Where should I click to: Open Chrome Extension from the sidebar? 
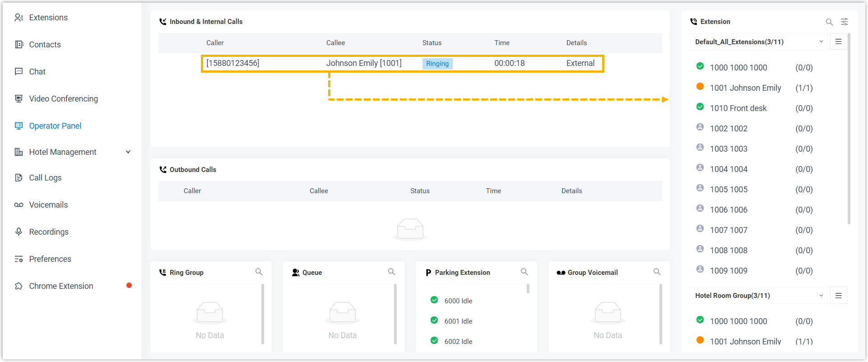(61, 286)
